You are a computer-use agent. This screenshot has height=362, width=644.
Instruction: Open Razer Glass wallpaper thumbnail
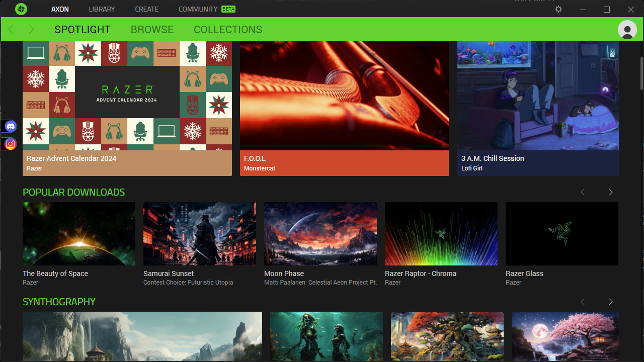point(562,234)
